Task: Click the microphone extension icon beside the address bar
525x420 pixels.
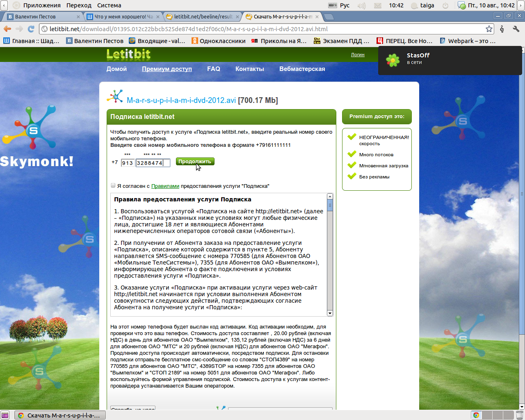Action: coord(502,29)
